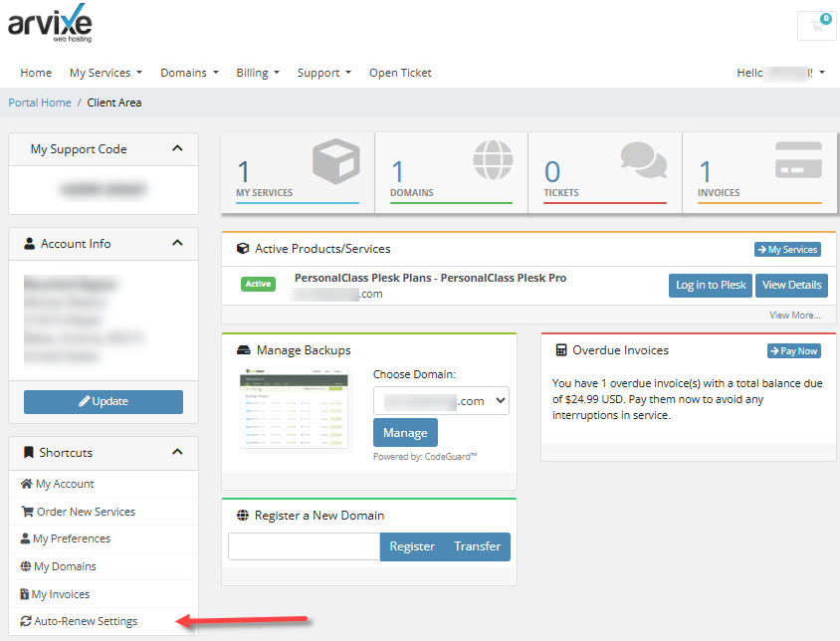Click the My Services arrow button
The image size is (840, 641).
click(x=787, y=249)
